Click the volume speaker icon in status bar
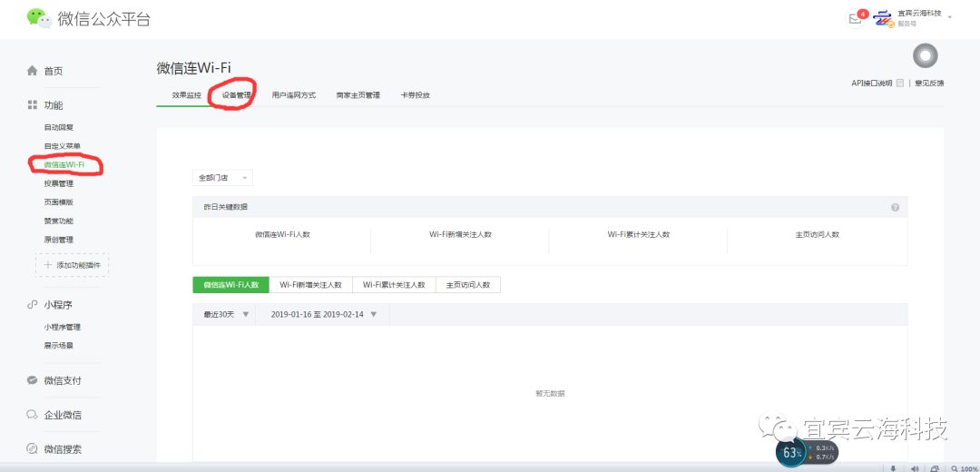This screenshot has width=980, height=472. coord(914,468)
